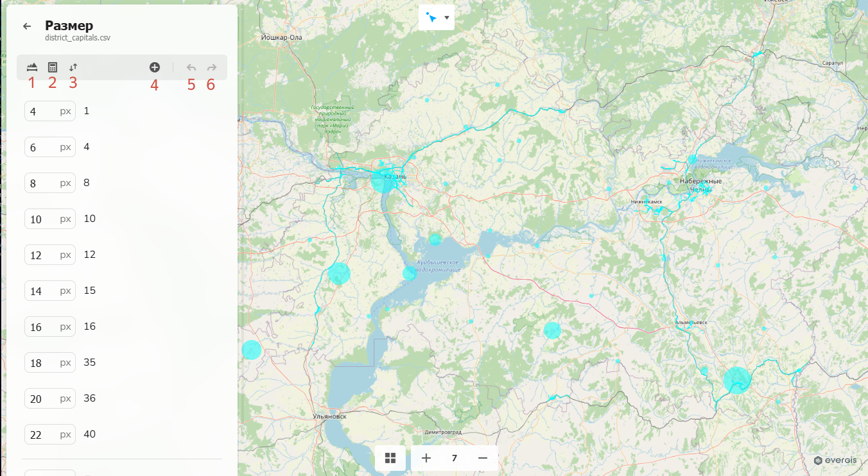Click the Йошкар-Ола label on the map
868x476 pixels.
pos(282,37)
